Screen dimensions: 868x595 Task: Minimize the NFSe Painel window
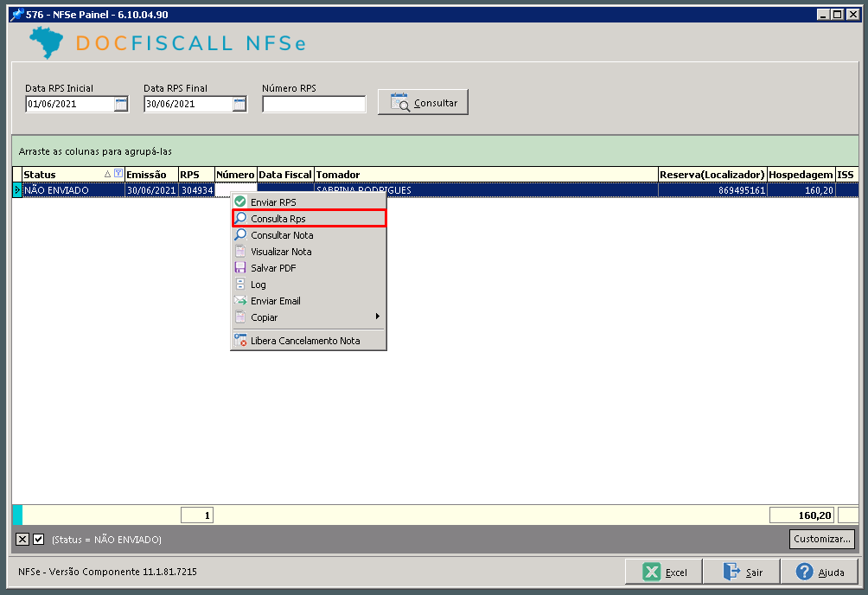[x=824, y=15]
